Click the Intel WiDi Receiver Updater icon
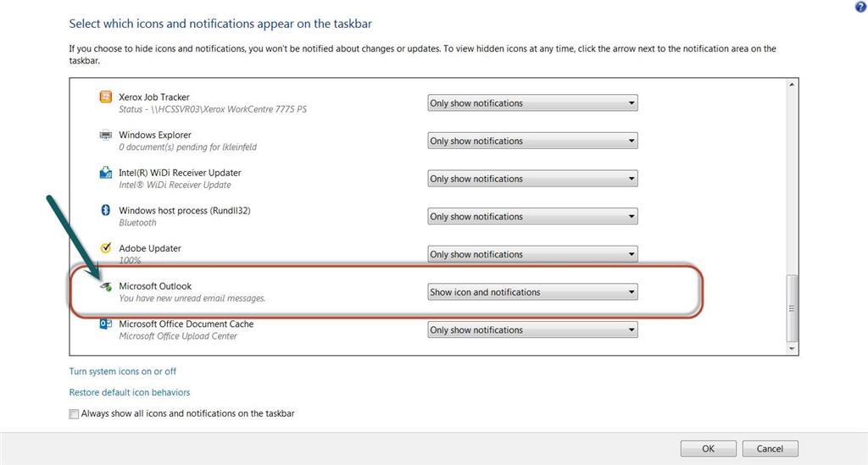868x465 pixels. point(105,173)
